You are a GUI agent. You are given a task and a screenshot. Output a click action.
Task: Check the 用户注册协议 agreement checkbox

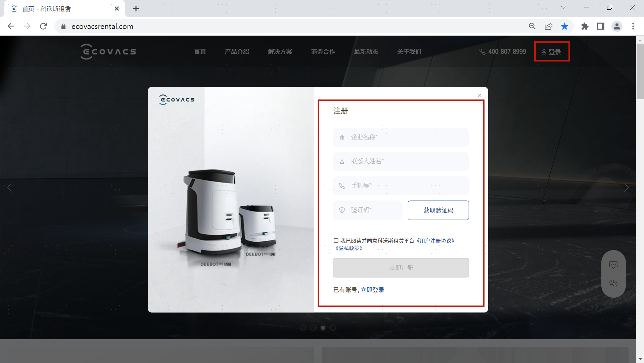click(x=336, y=241)
